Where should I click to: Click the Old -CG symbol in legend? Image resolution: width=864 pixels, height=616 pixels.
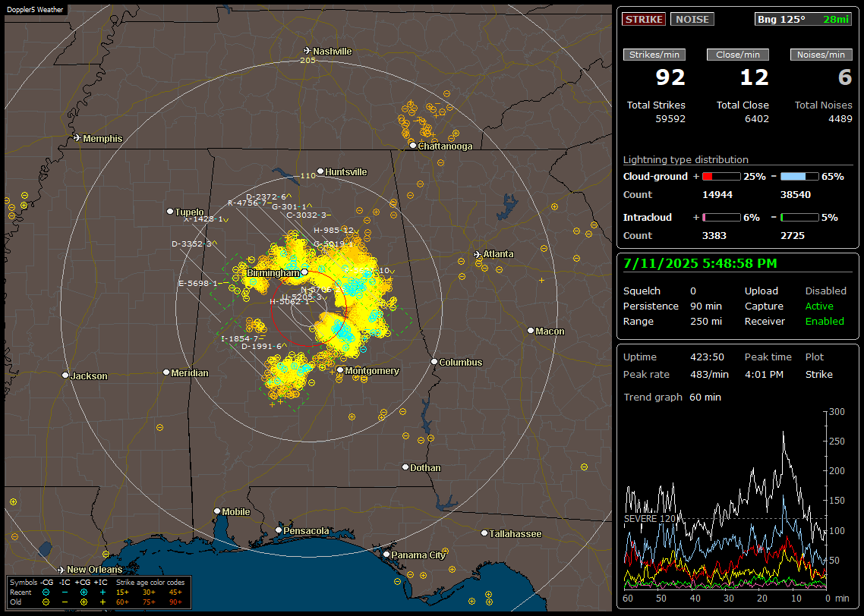[46, 602]
